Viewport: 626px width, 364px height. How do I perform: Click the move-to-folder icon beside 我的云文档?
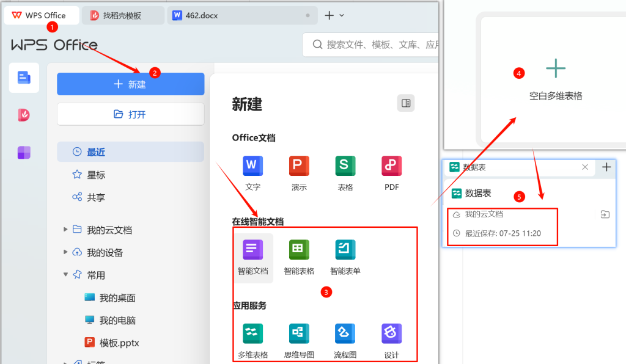(x=605, y=214)
